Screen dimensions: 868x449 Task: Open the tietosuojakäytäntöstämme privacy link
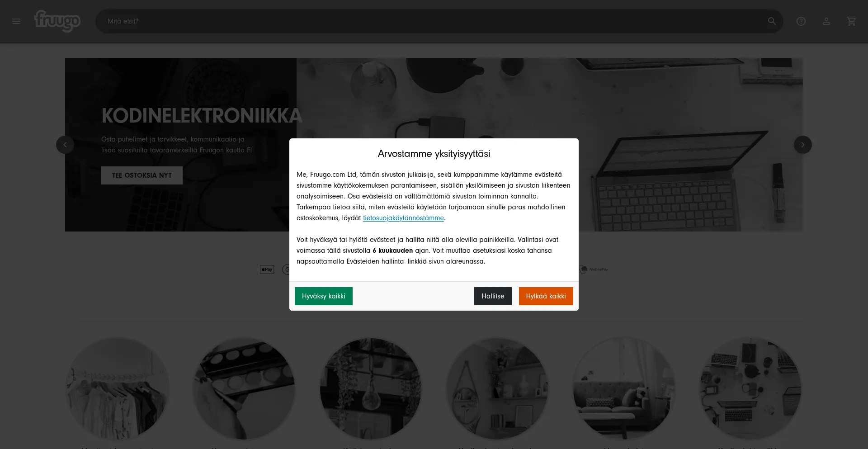click(403, 218)
